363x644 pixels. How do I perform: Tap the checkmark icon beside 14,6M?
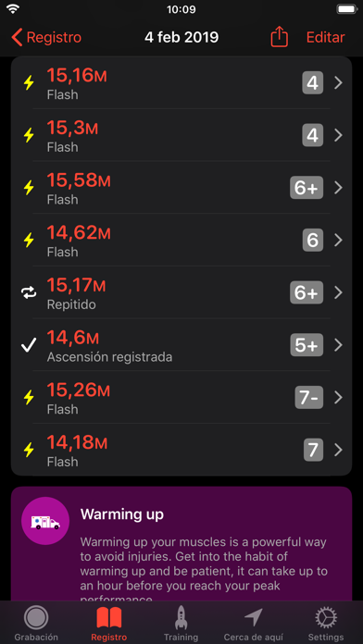point(29,345)
